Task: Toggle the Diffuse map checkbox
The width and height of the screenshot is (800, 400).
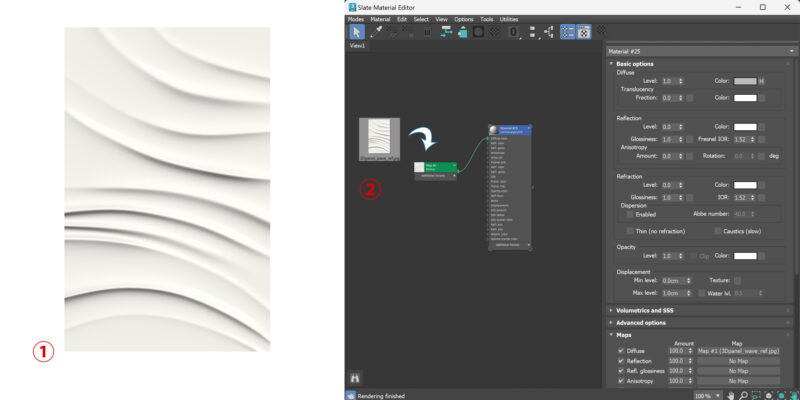Action: [x=621, y=351]
